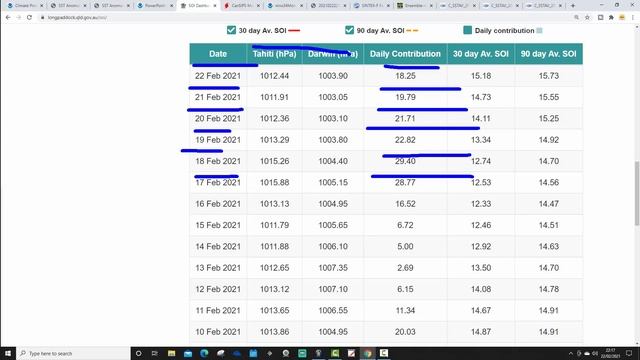This screenshot has height=360, width=640.
Task: Click Tahiti value 1015.88
Action: pos(274,182)
